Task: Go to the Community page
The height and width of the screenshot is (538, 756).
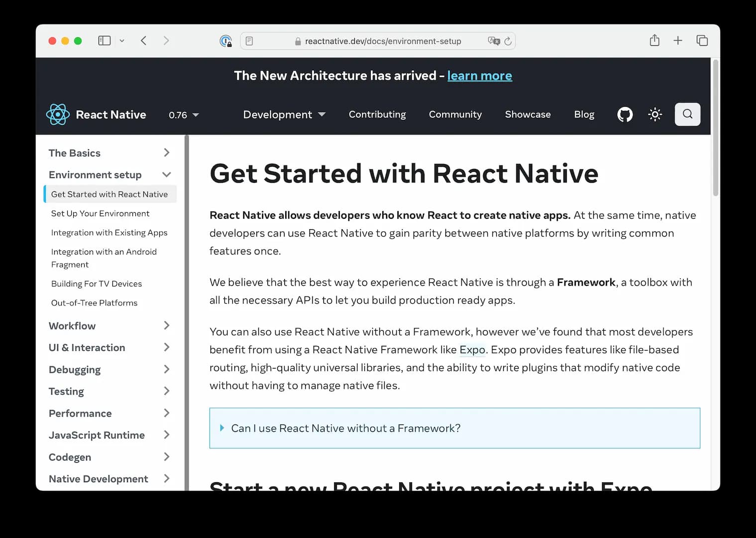Action: pos(455,115)
